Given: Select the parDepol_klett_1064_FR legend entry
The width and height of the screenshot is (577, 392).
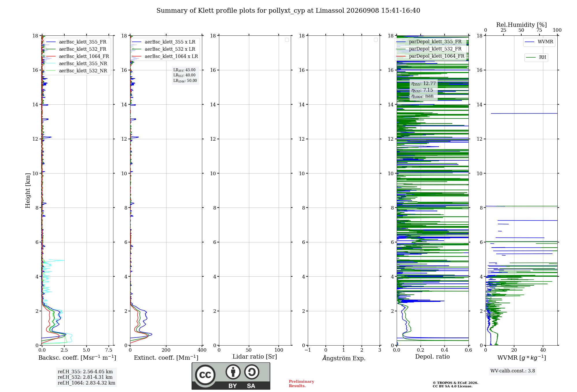Looking at the screenshot, I should click(x=431, y=56).
